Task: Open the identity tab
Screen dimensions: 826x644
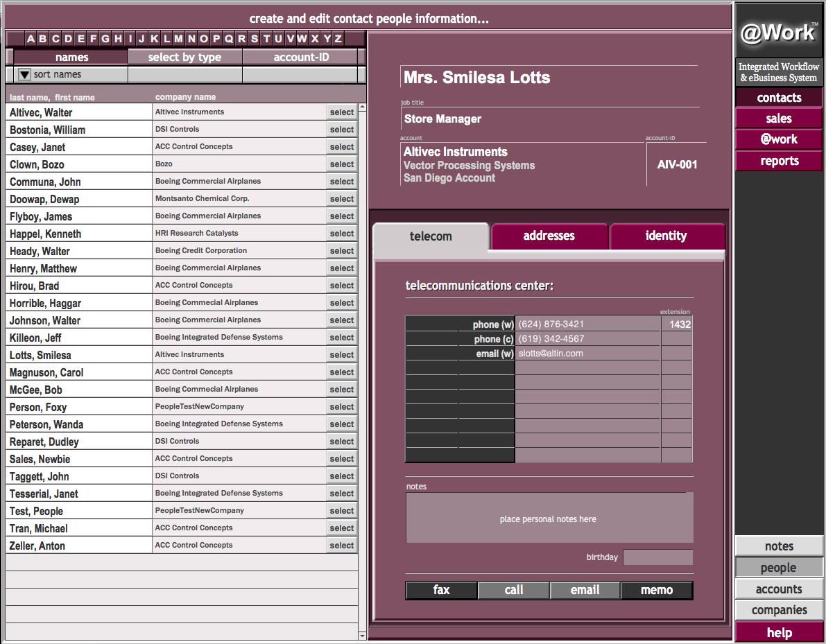Action: [666, 236]
